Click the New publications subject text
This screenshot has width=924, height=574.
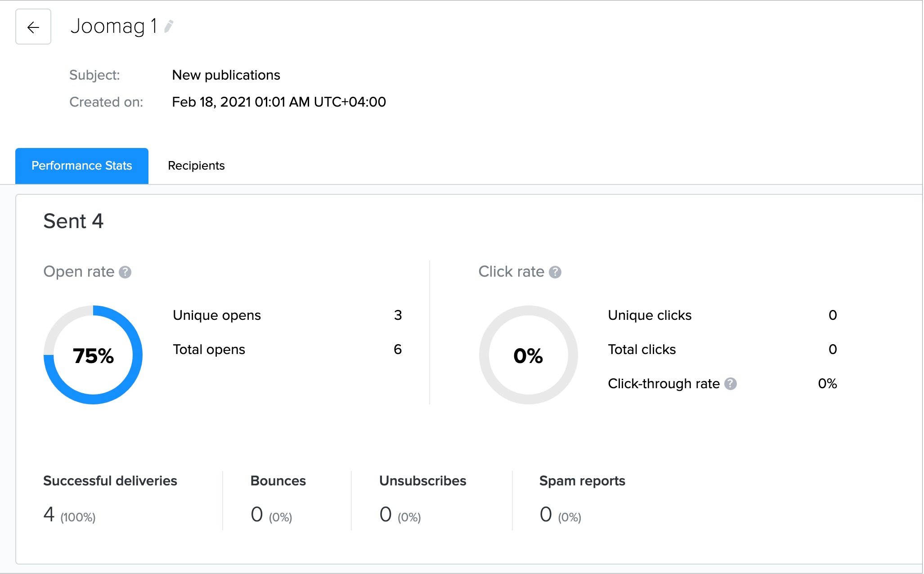click(x=226, y=75)
